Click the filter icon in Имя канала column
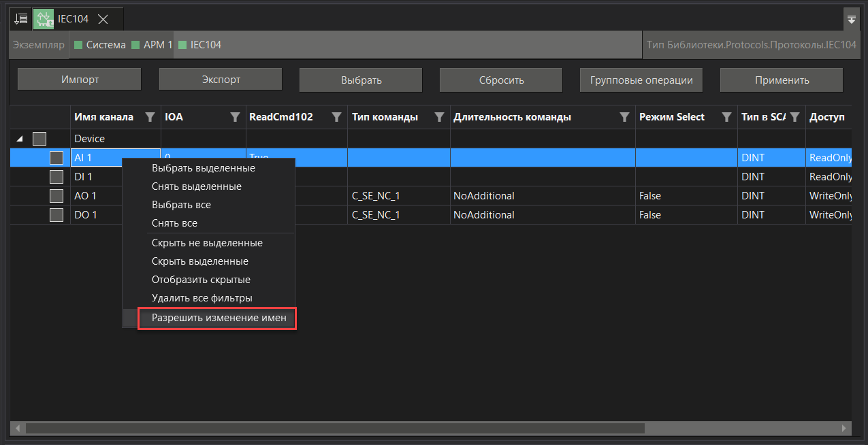 [150, 117]
